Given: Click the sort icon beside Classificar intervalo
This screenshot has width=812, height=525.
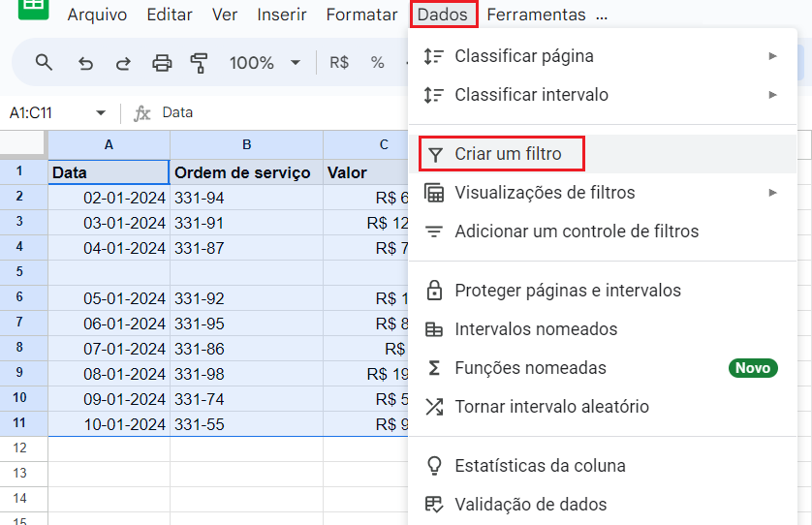Looking at the screenshot, I should point(434,95).
